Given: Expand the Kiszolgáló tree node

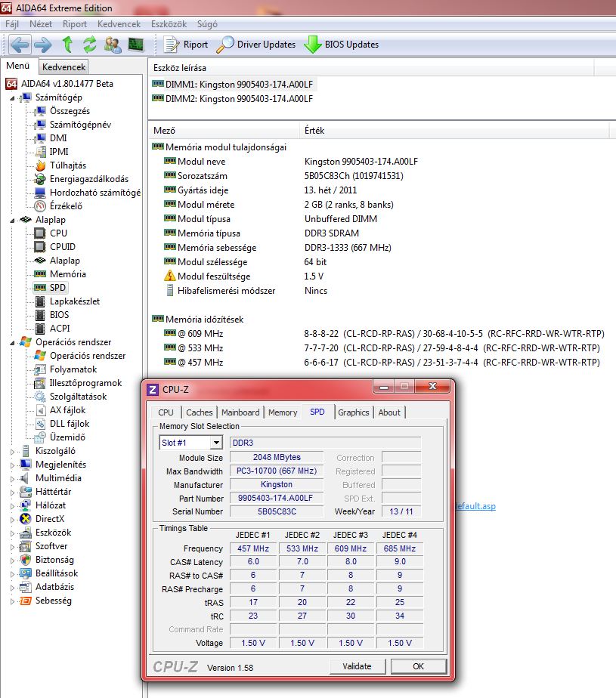Looking at the screenshot, I should [13, 451].
